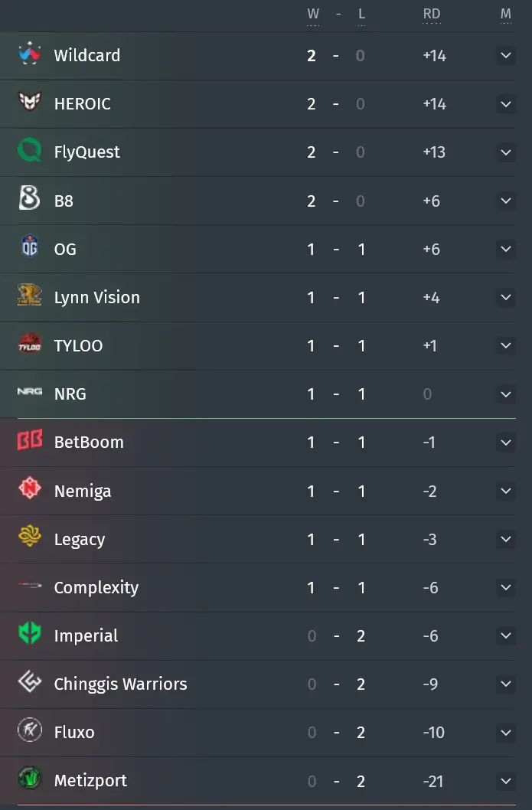The width and height of the screenshot is (532, 810).
Task: Click the HEROIC team logo
Action: [29, 103]
